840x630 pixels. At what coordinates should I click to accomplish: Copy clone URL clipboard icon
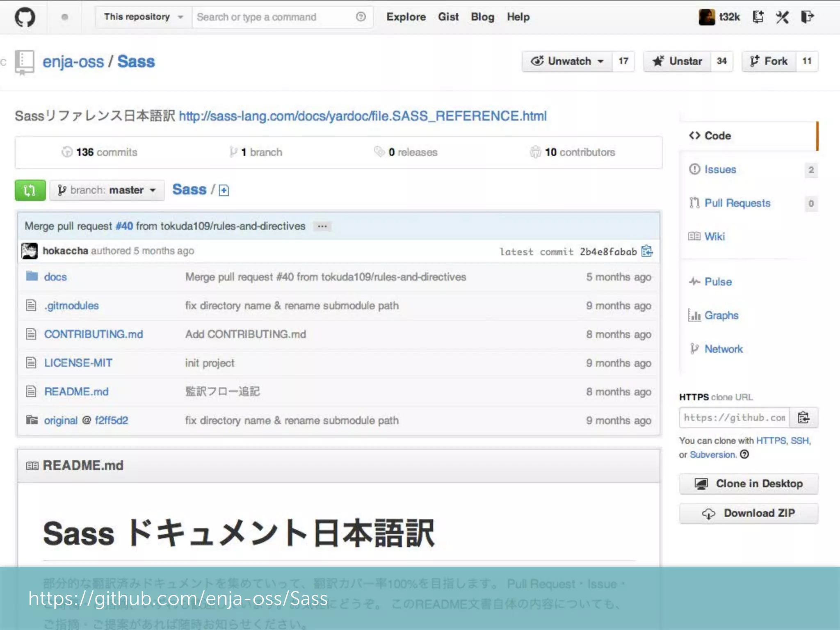(x=803, y=418)
